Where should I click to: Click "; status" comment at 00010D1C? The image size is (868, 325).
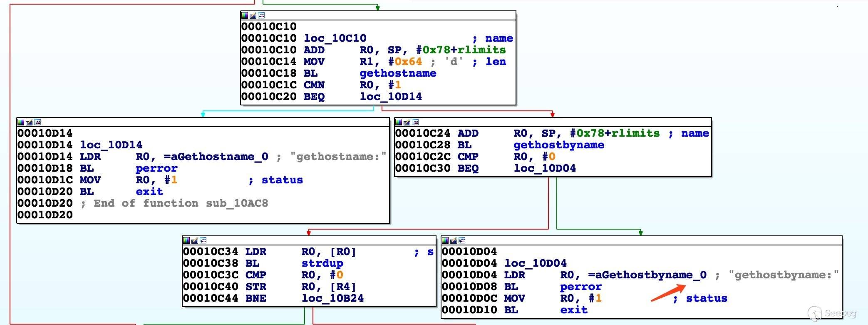pyautogui.click(x=275, y=180)
